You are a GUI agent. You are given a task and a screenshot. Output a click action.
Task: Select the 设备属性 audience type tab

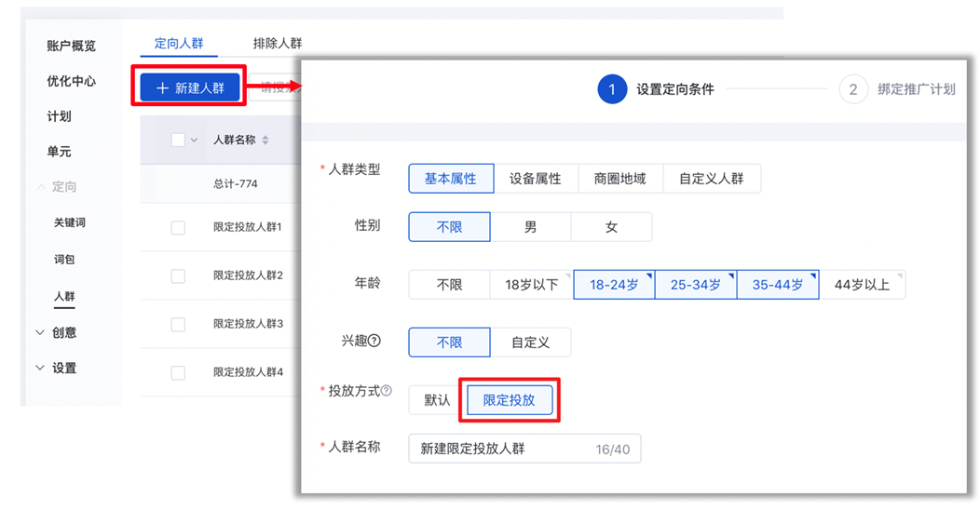click(535, 179)
